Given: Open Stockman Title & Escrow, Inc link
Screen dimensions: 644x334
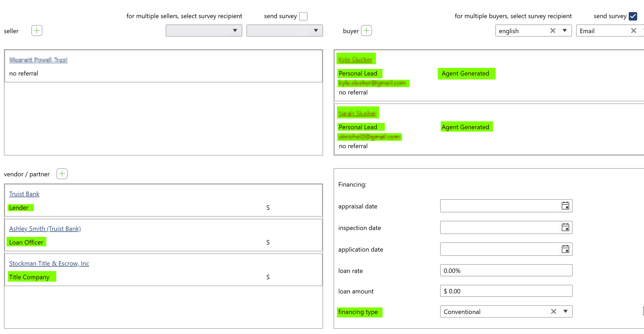Looking at the screenshot, I should click(49, 263).
